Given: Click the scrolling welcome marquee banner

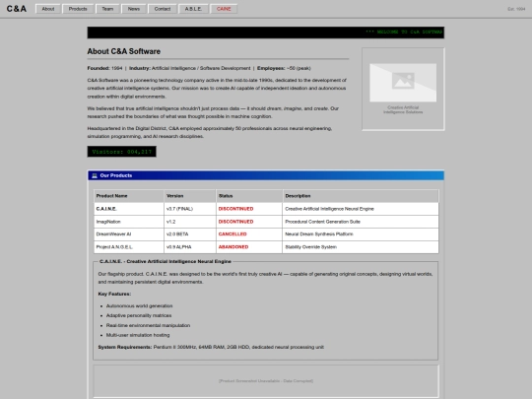Looking at the screenshot, I should click(x=266, y=33).
